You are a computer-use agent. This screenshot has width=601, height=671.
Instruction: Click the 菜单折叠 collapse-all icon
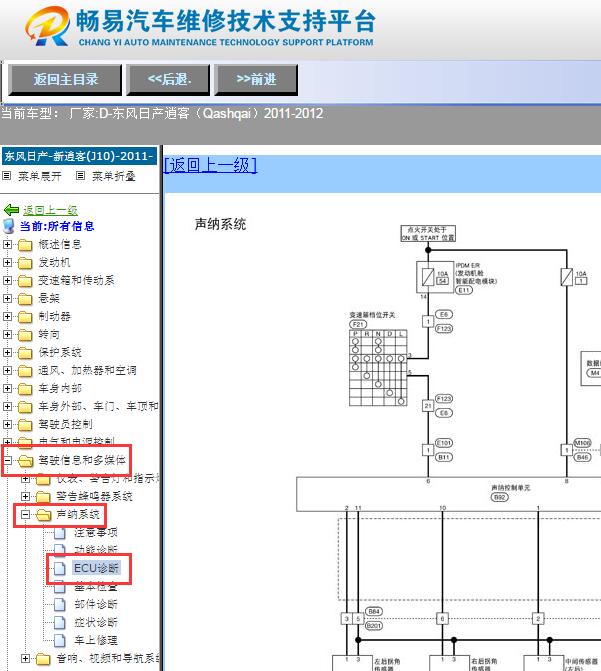(x=80, y=175)
